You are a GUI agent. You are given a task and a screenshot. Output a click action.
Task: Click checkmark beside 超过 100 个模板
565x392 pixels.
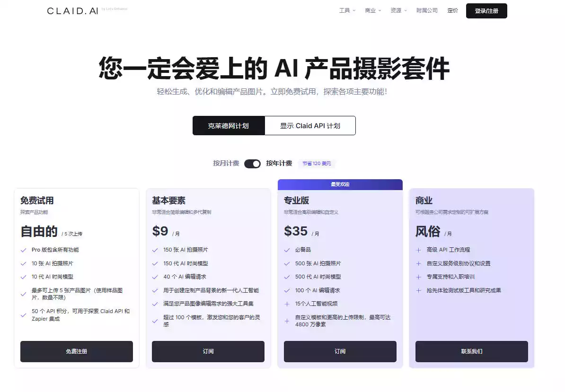click(155, 321)
